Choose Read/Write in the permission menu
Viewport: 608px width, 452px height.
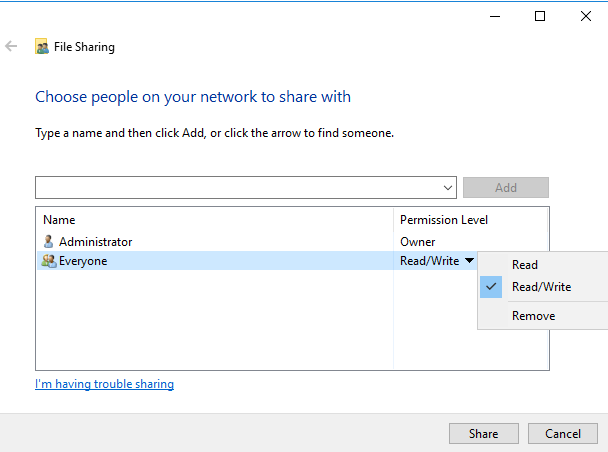pos(543,287)
